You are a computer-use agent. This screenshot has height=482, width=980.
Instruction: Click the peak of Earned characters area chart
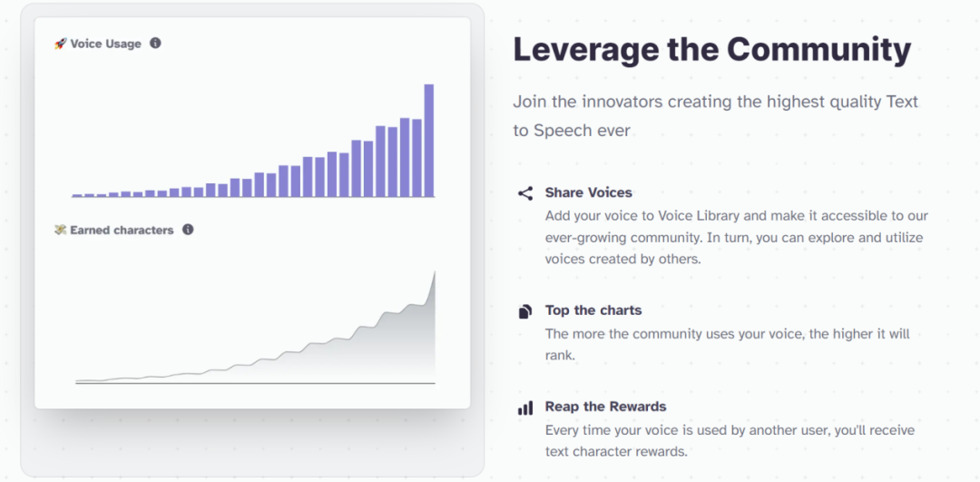pyautogui.click(x=435, y=272)
